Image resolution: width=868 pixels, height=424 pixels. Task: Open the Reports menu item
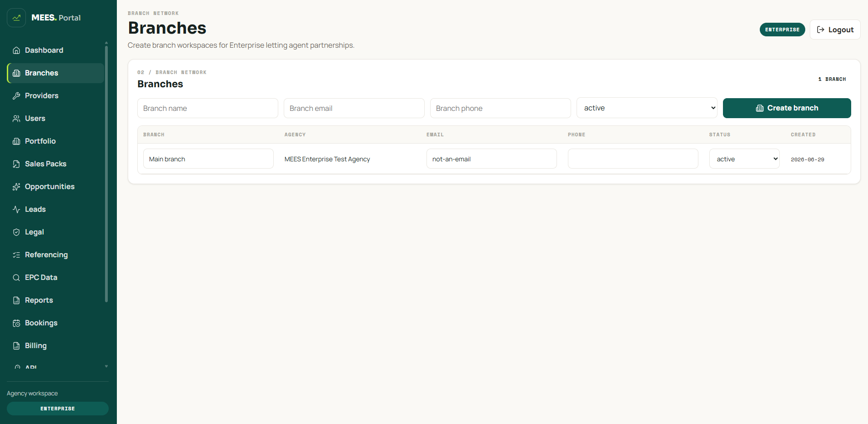[x=55, y=300]
